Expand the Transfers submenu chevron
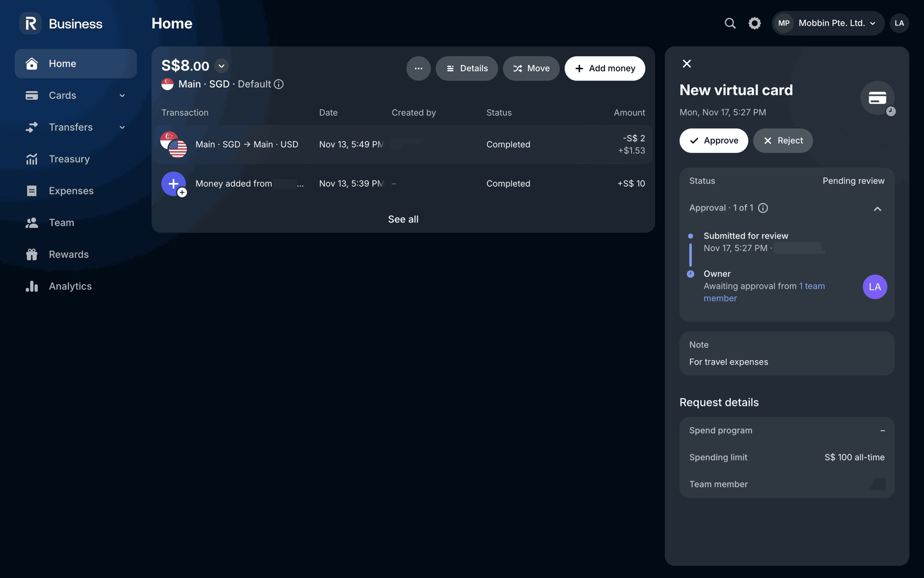Viewport: 924px width, 578px height. pyautogui.click(x=122, y=127)
